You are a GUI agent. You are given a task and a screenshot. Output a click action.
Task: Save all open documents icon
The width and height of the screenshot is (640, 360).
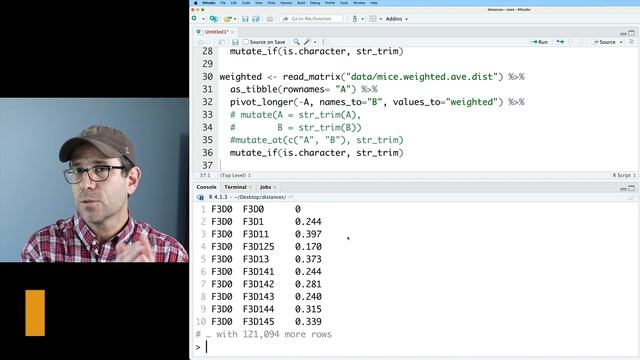256,19
